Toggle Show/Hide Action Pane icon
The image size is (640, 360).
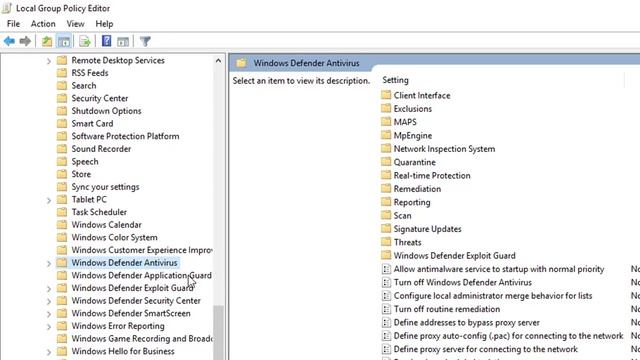pyautogui.click(x=123, y=41)
